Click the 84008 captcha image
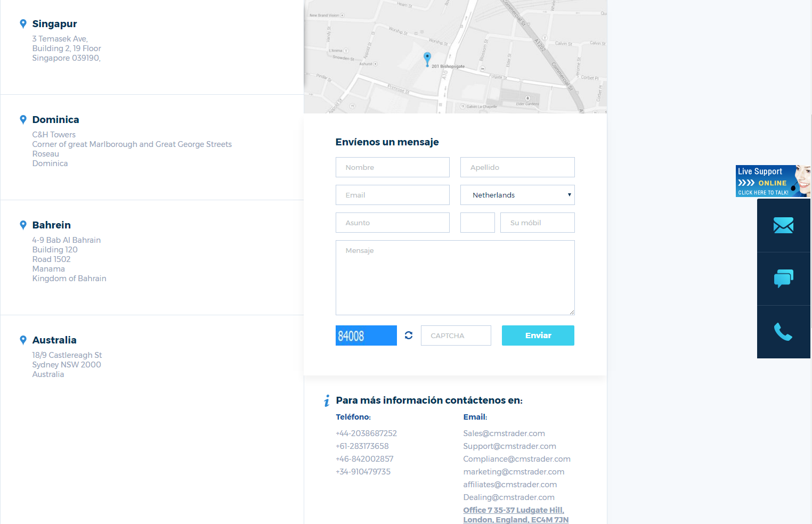This screenshot has width=812, height=524. coord(366,335)
